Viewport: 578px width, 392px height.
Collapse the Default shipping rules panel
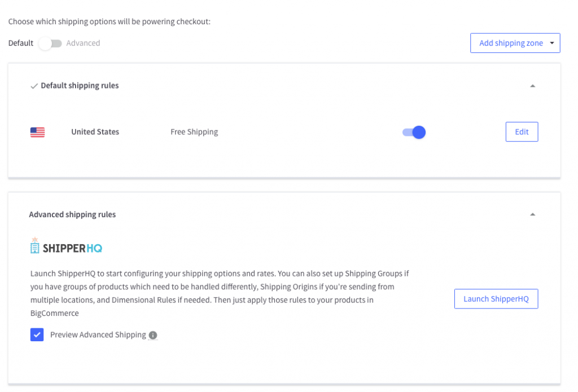(532, 86)
